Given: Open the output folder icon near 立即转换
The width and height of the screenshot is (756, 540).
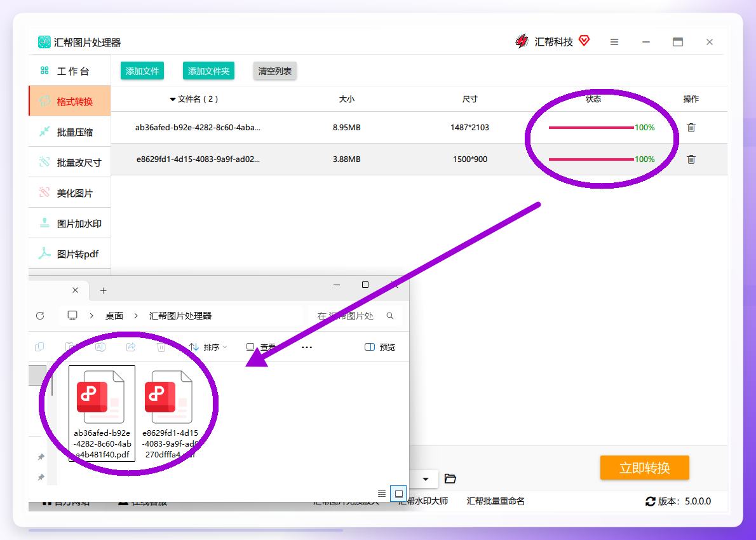Looking at the screenshot, I should [x=450, y=478].
